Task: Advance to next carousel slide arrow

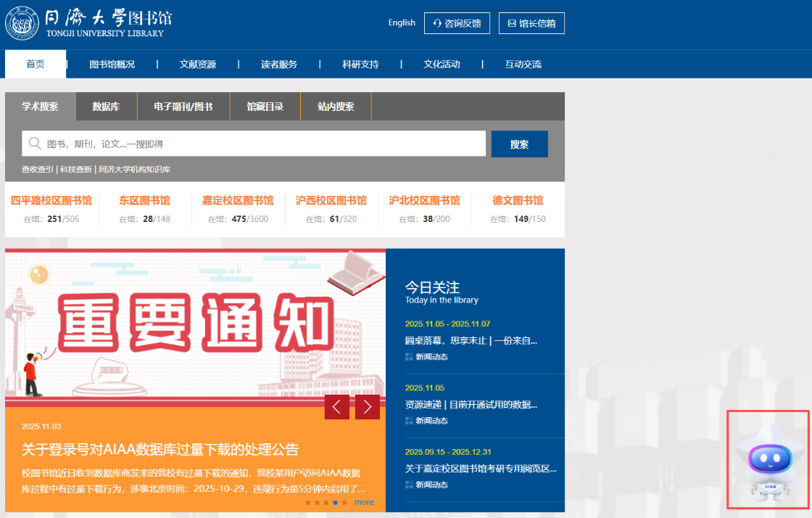Action: pyautogui.click(x=368, y=407)
